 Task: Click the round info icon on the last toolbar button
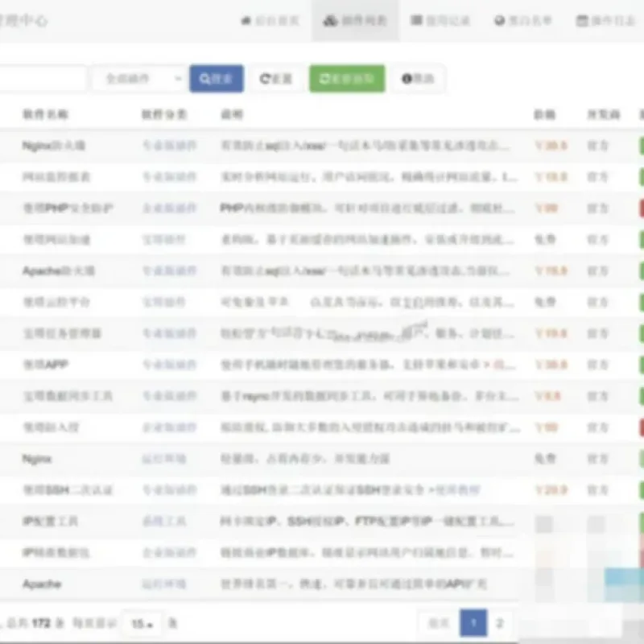coord(407,78)
